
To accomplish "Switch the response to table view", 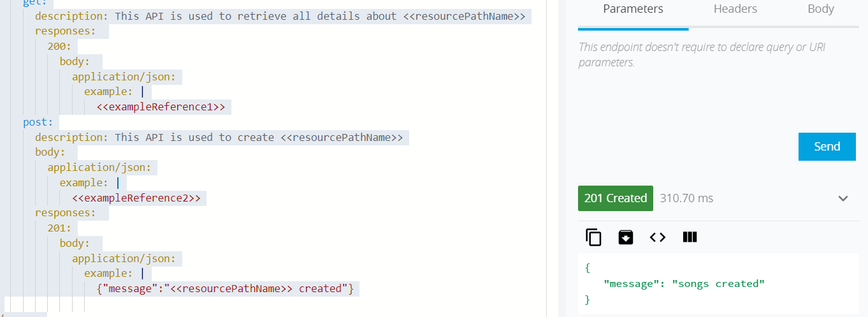I will coord(690,237).
